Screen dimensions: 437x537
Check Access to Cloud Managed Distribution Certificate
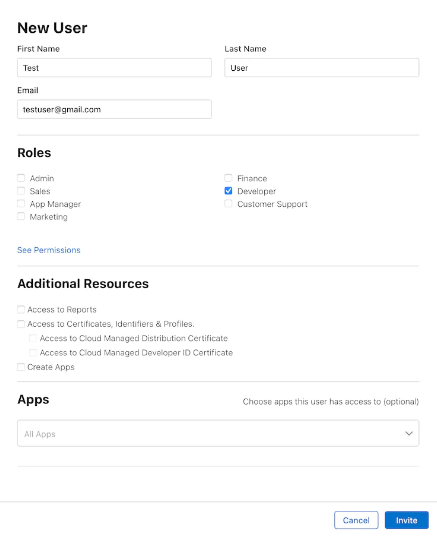point(33,338)
